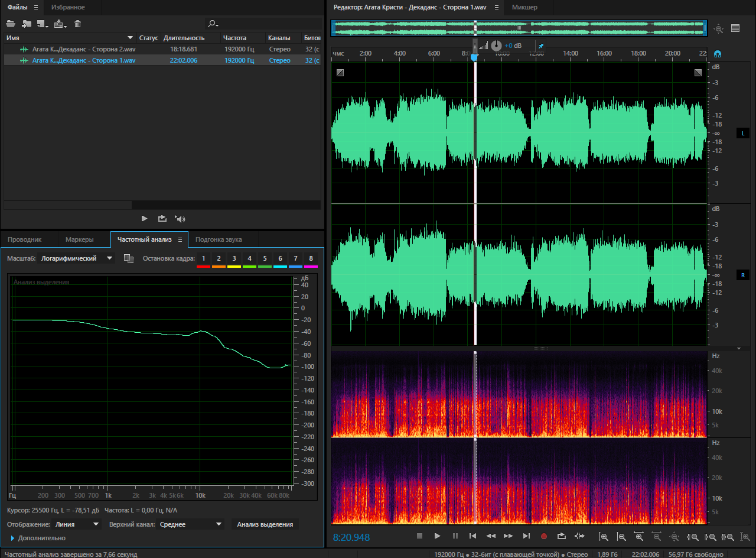Click the Skip Selection icon in transport

[579, 536]
